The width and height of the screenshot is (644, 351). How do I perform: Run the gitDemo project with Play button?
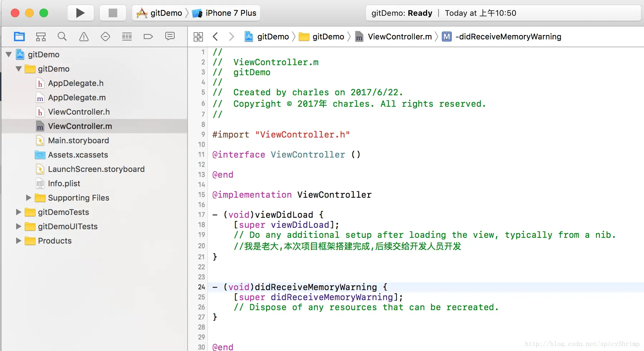click(81, 13)
